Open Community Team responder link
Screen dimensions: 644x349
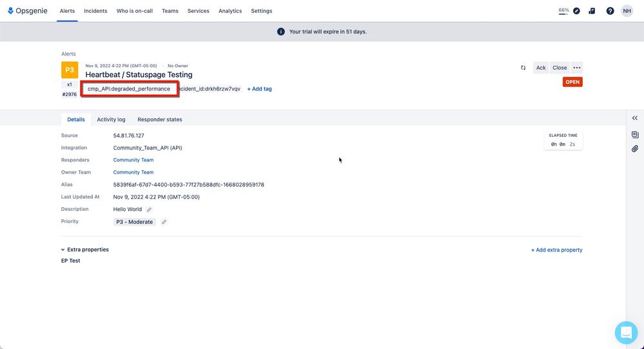coord(133,160)
